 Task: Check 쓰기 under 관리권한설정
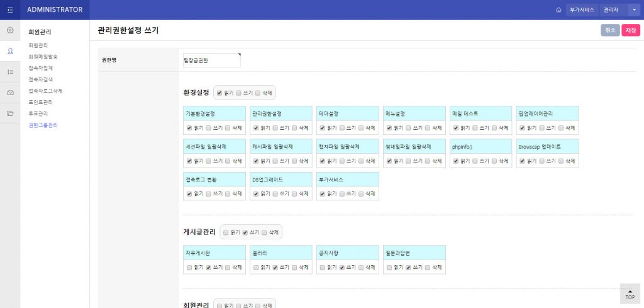point(275,128)
